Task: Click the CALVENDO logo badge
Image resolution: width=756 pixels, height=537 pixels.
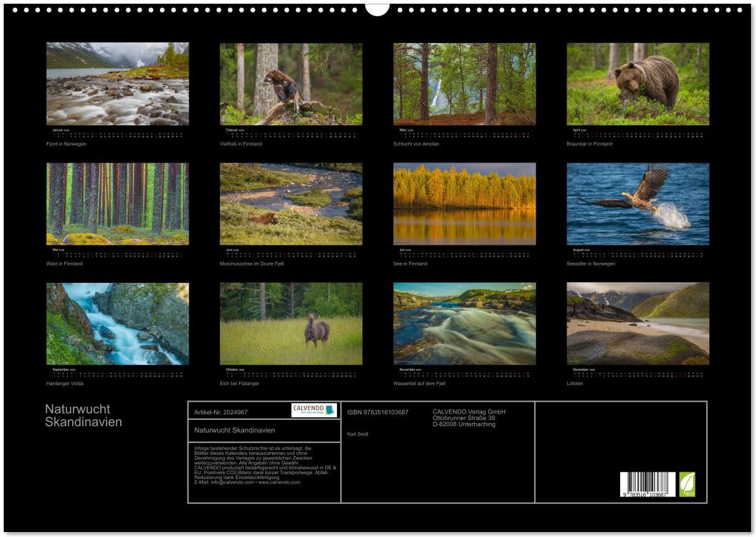Action: click(314, 411)
